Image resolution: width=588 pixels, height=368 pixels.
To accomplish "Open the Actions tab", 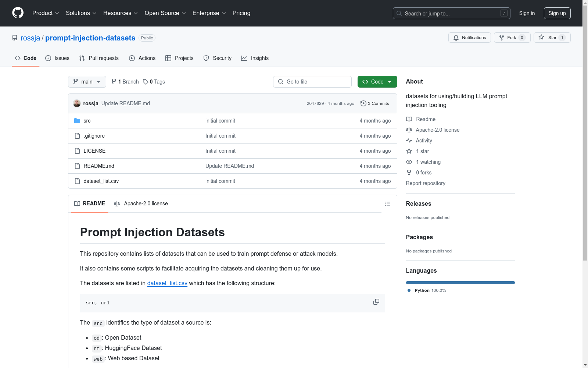I will 142,58.
